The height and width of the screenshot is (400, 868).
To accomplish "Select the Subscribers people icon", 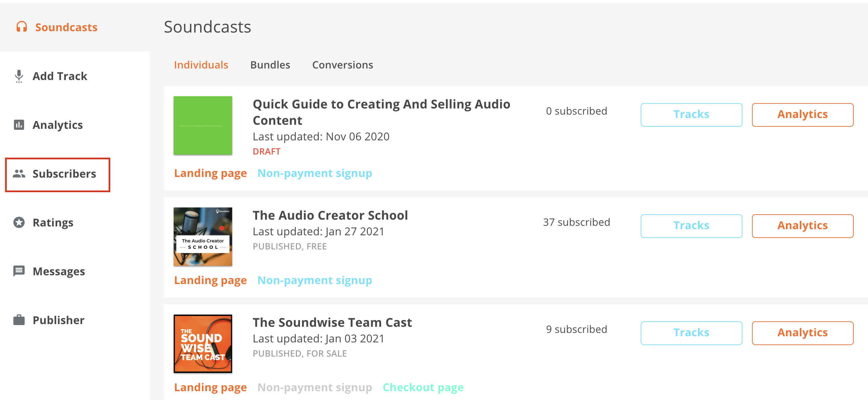I will tap(19, 174).
